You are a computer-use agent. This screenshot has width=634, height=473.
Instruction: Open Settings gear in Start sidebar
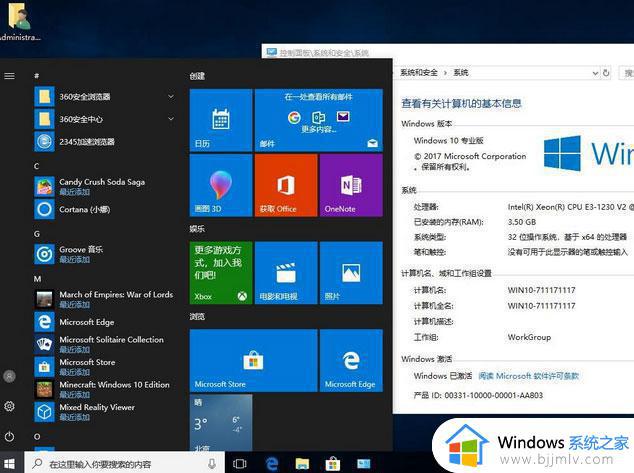click(x=9, y=406)
